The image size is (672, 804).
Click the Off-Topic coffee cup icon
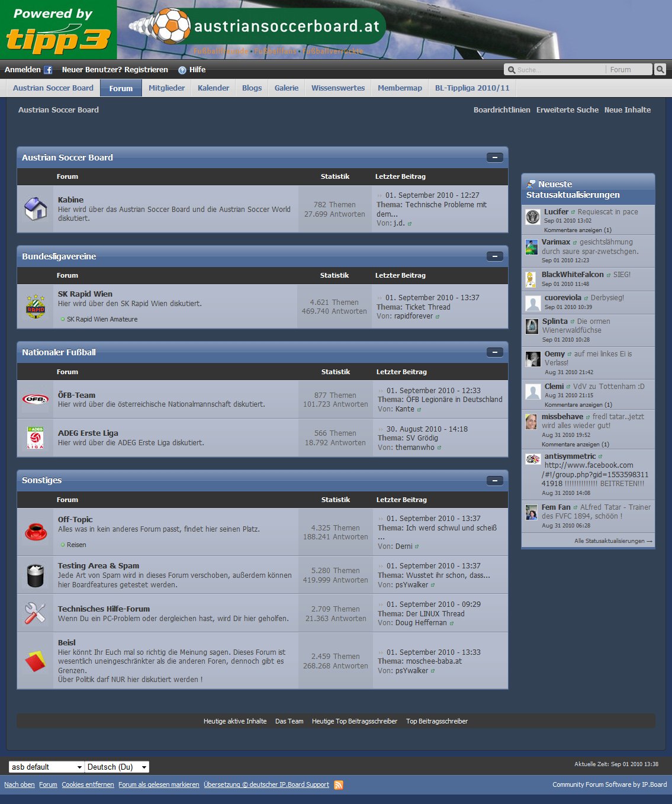pyautogui.click(x=36, y=531)
